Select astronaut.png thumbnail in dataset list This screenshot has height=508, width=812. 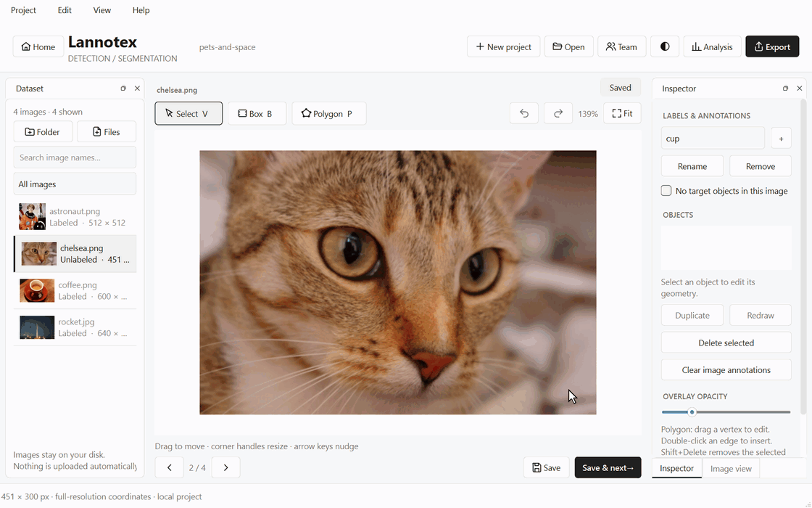pyautogui.click(x=32, y=217)
